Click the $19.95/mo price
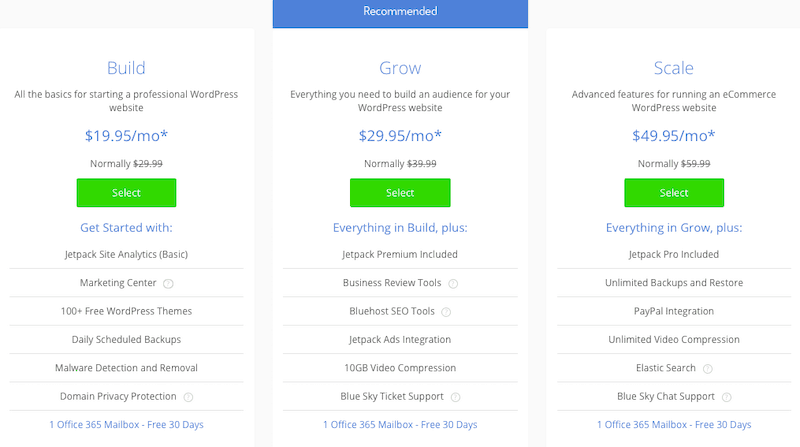Viewport: 800px width, 447px height. pos(126,136)
